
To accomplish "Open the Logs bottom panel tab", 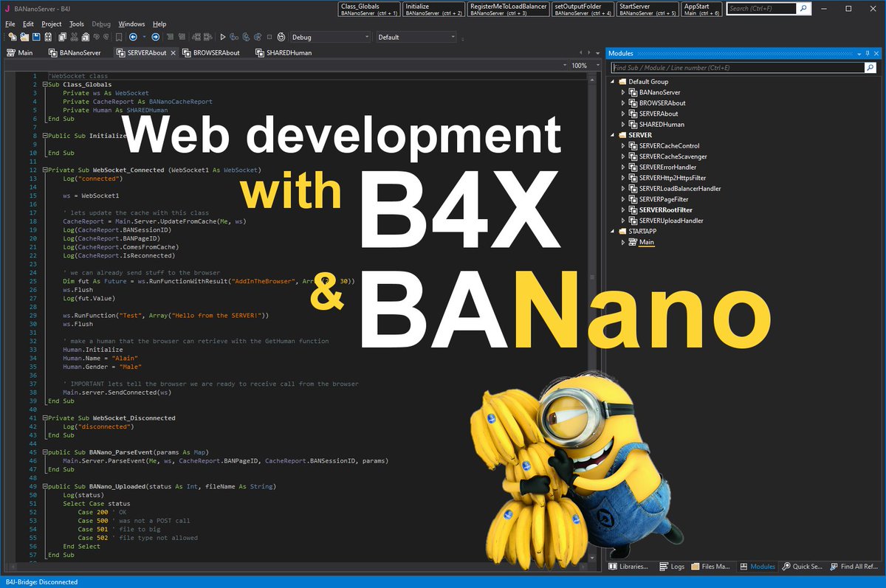I will coord(672,567).
